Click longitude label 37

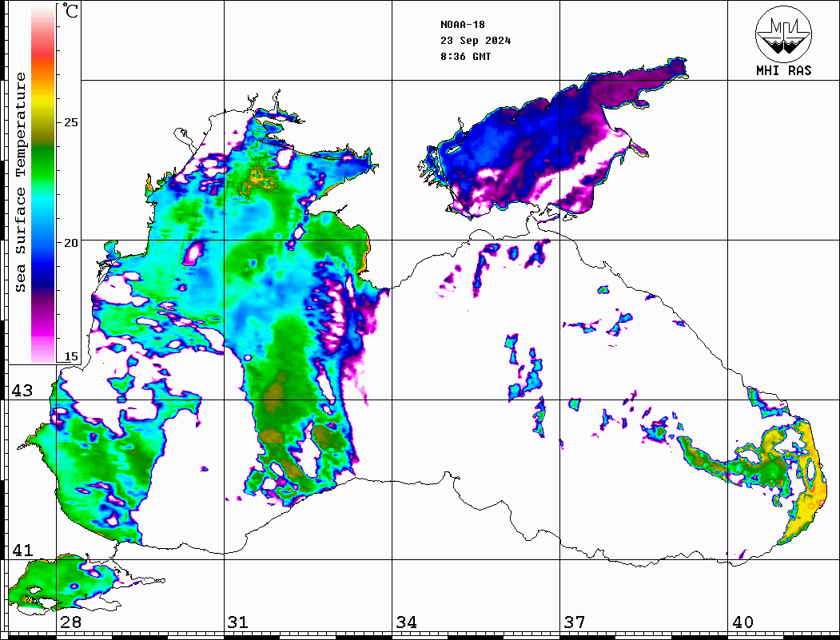575,622
